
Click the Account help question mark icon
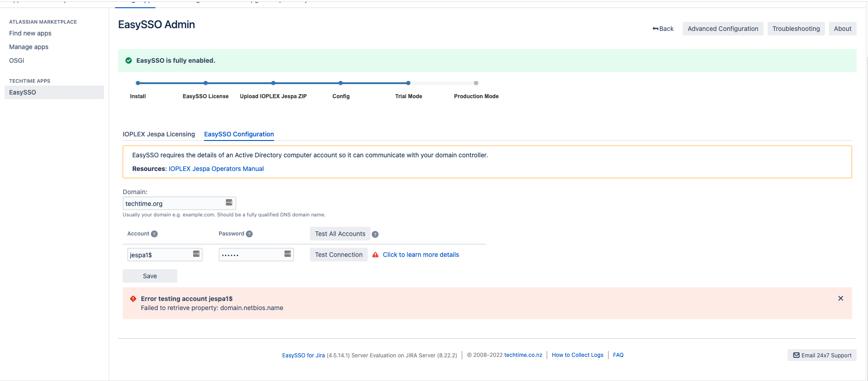(155, 234)
